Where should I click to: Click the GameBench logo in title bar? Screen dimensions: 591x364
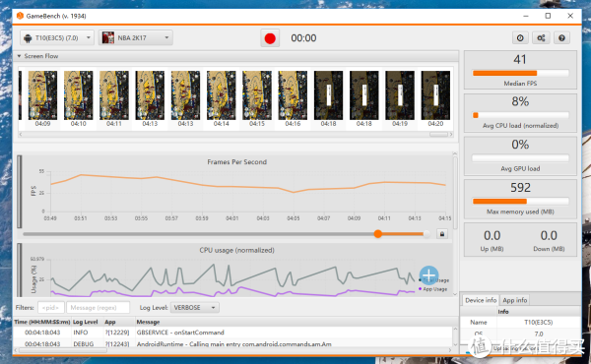[x=20, y=16]
